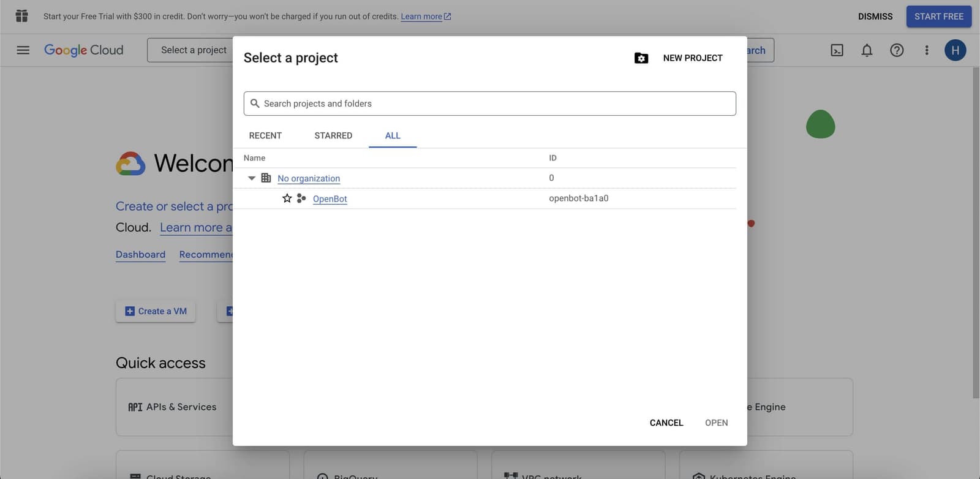Viewport: 980px width, 479px height.
Task: Click the Google Cloud logo
Action: tap(84, 50)
